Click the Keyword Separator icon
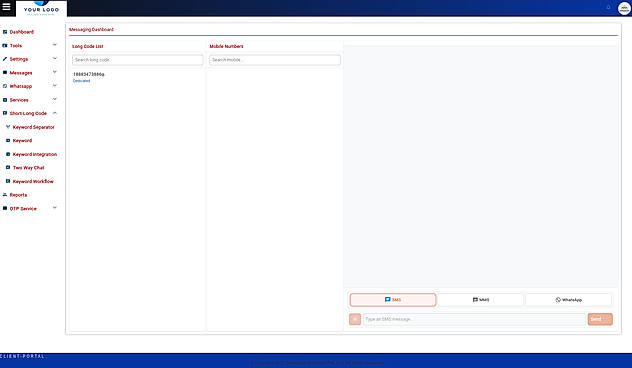Screen dimensions: 632x368 point(8,127)
